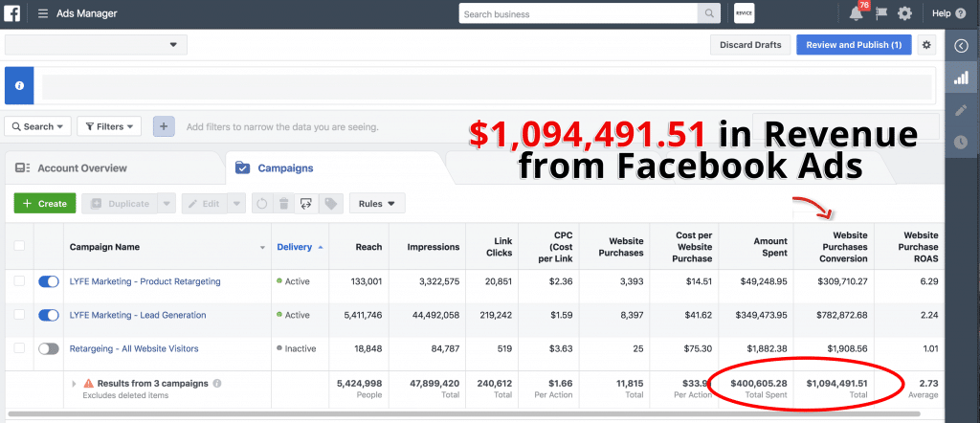Expand Results from 3 campaigns row
Screen dimensions: 980x423
coord(75,384)
